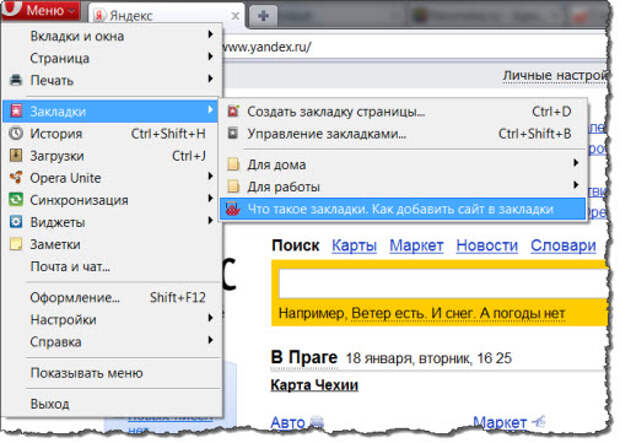
Task: Click the date text '18 января, вторник'
Action: (x=409, y=358)
